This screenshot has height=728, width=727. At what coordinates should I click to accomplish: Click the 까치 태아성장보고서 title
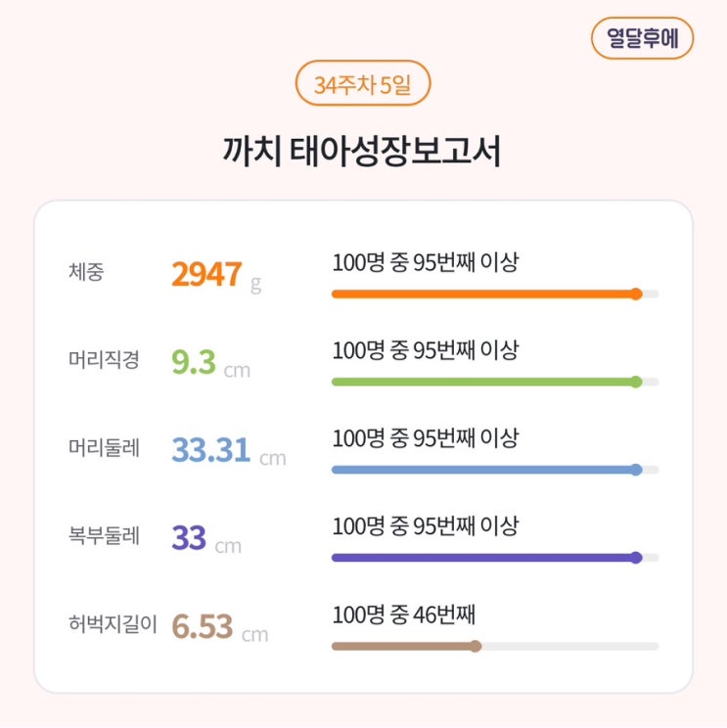362,154
